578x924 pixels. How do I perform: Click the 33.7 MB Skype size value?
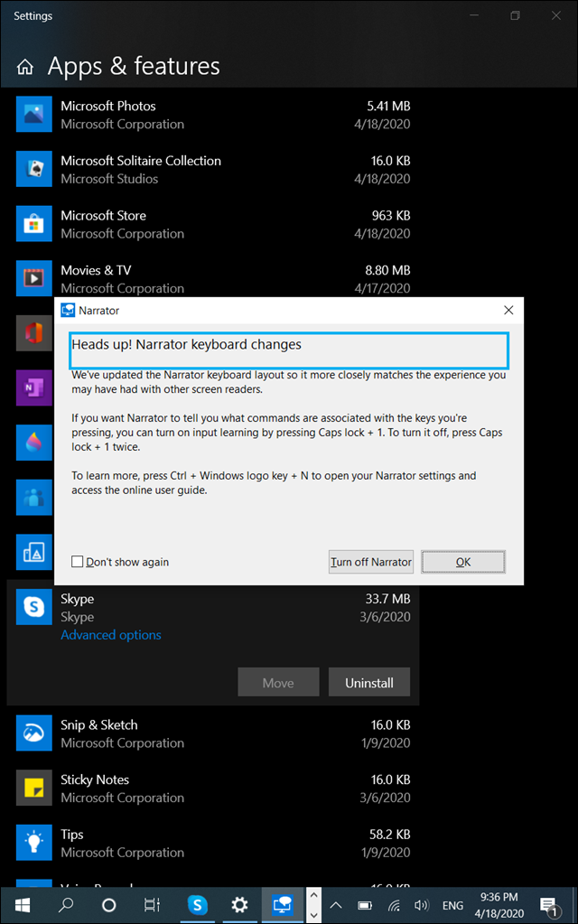[387, 599]
